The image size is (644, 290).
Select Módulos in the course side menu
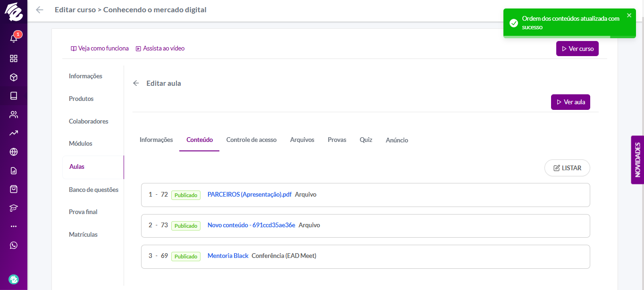tap(81, 143)
